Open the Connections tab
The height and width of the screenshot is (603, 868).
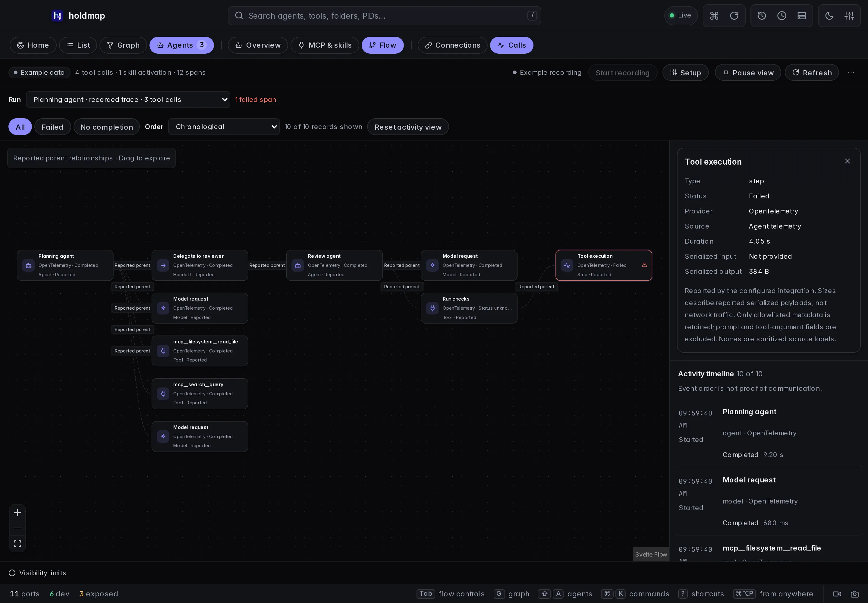pos(452,45)
